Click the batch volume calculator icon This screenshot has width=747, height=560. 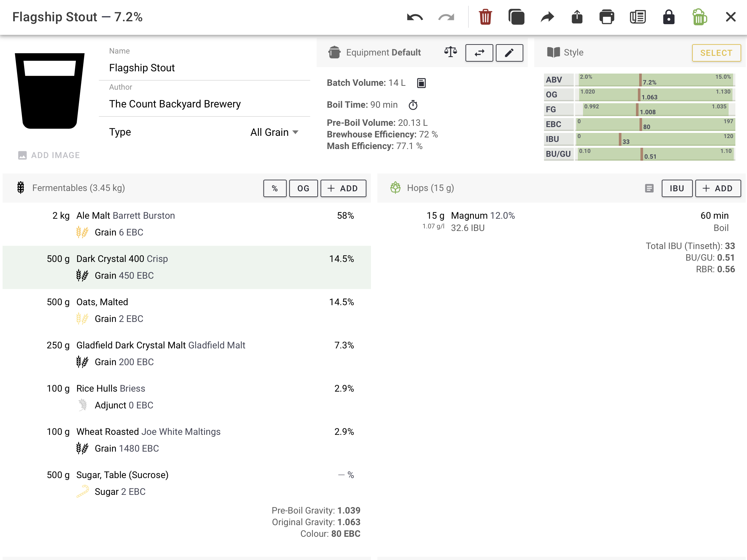pos(421,83)
